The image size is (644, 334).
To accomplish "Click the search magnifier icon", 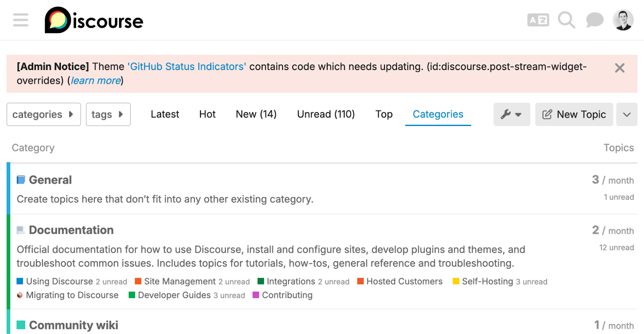I will (566, 19).
